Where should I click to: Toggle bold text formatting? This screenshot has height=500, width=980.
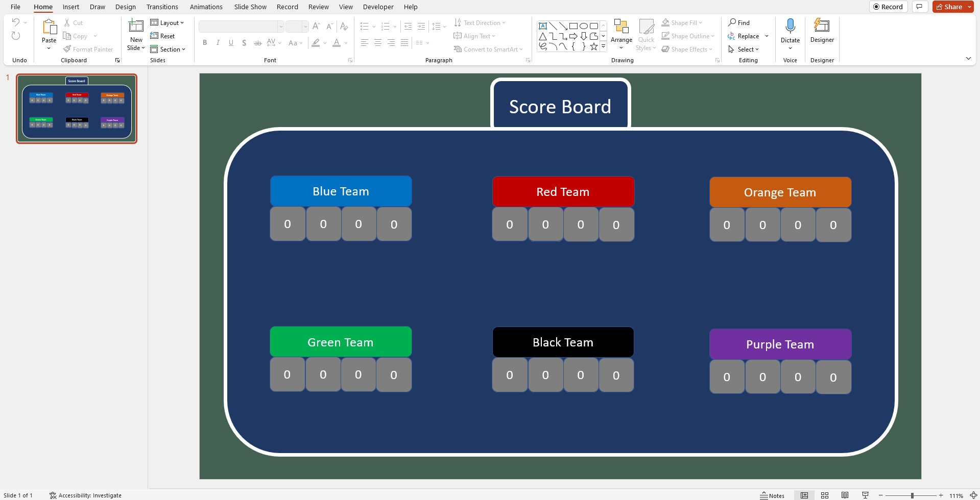pos(205,43)
